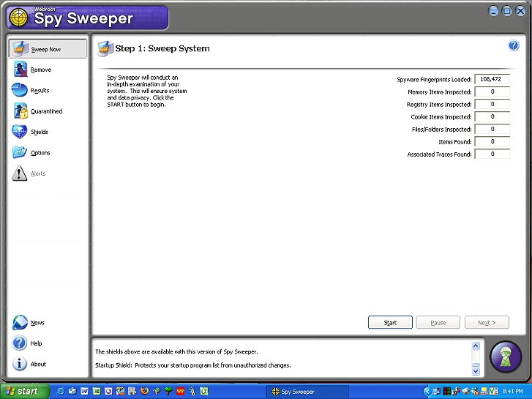The width and height of the screenshot is (532, 399).
Task: Open the Shields section
Action: (x=30, y=132)
